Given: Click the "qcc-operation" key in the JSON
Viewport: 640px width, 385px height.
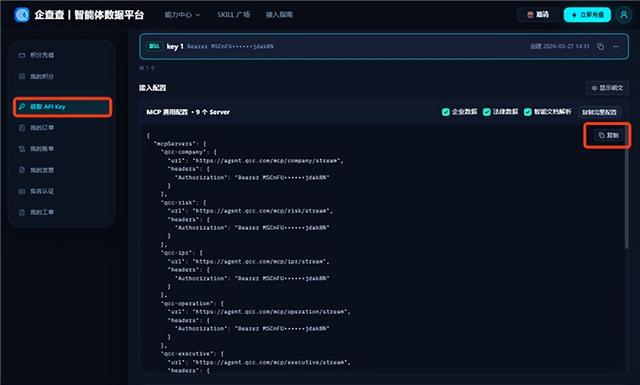Looking at the screenshot, I should point(186,303).
